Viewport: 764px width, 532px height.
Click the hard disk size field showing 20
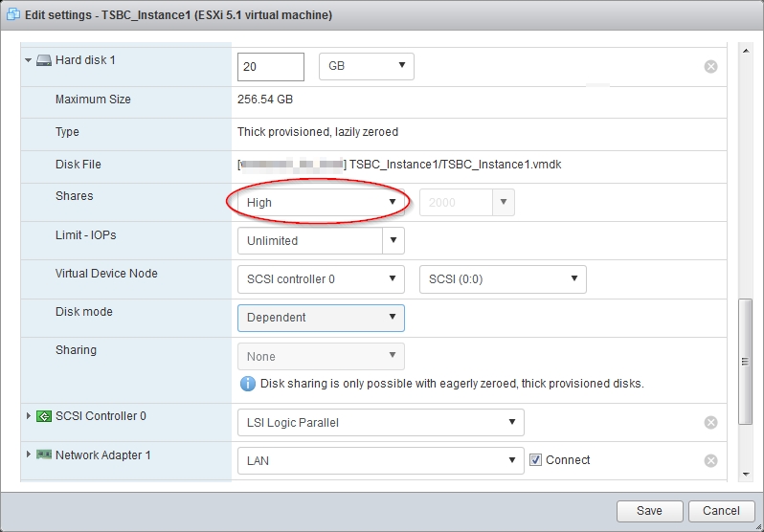tap(270, 66)
